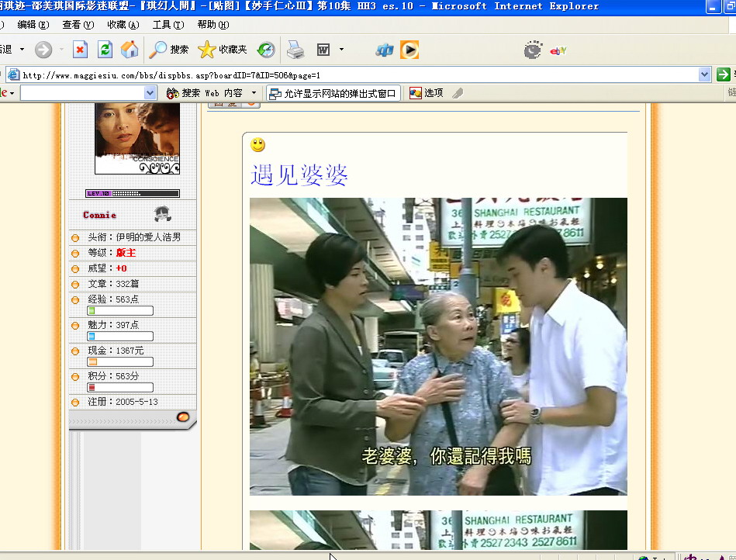
Task: Expand dropdown arrow beside Word edit icon
Action: click(x=341, y=50)
